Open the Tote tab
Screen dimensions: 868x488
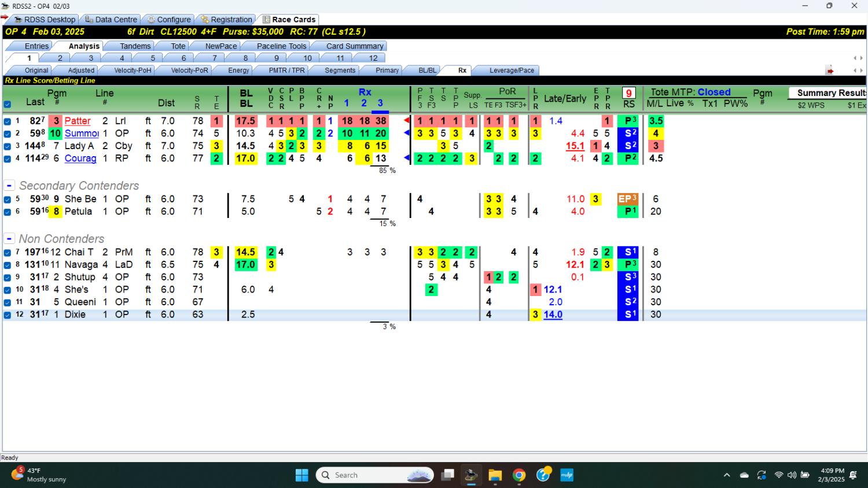[x=178, y=46]
